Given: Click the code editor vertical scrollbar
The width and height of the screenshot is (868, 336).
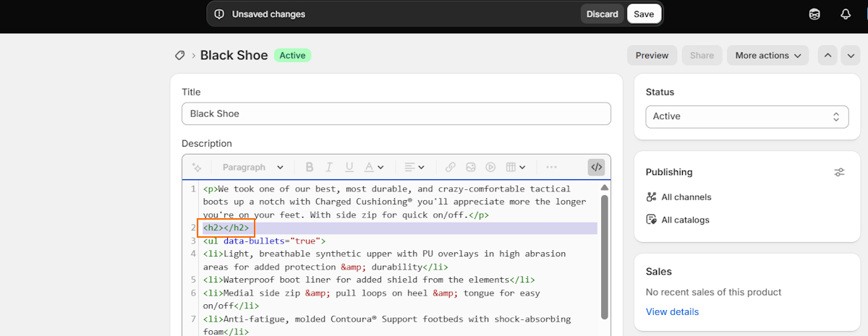Looking at the screenshot, I should coord(605,257).
